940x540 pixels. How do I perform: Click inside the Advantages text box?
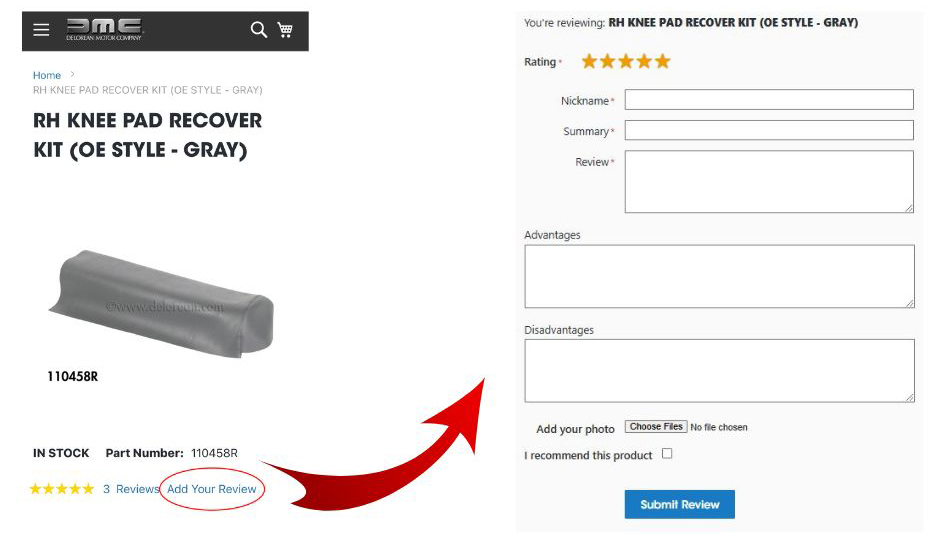[x=719, y=276]
